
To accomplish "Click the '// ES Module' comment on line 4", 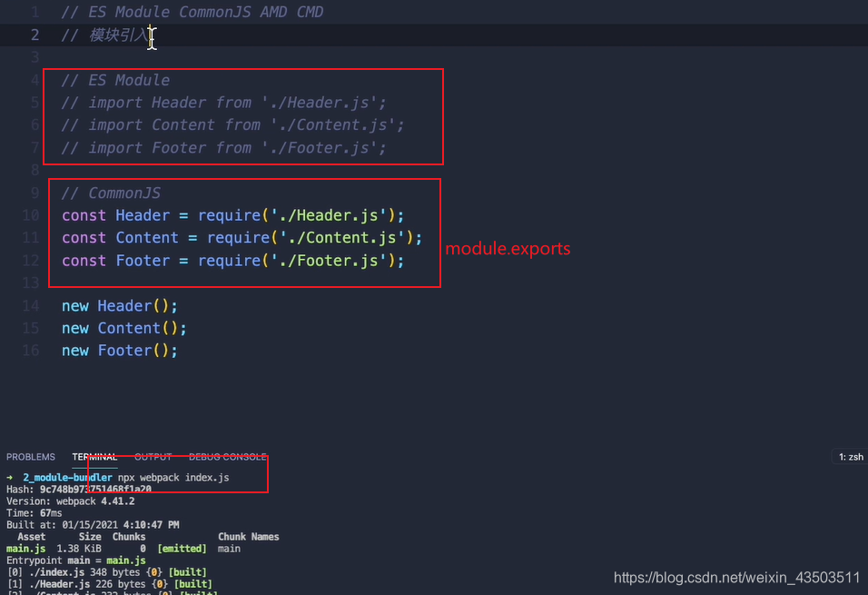I will tap(115, 80).
